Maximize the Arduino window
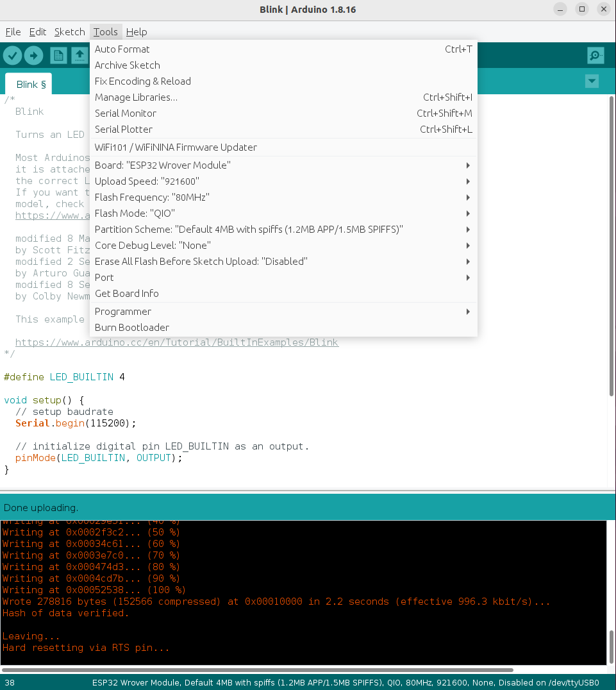Viewport: 616px width, 690px height. pyautogui.click(x=582, y=9)
